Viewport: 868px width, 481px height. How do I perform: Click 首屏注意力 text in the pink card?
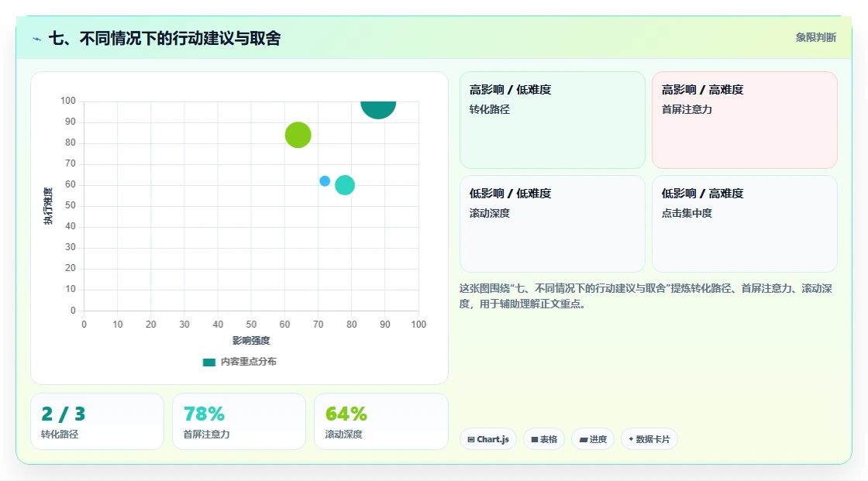coord(687,109)
